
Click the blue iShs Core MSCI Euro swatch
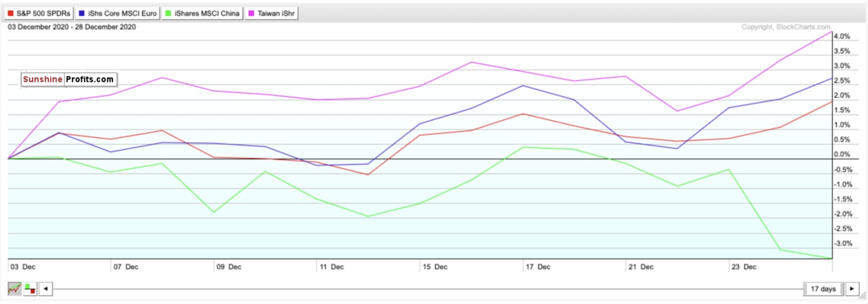coord(82,14)
